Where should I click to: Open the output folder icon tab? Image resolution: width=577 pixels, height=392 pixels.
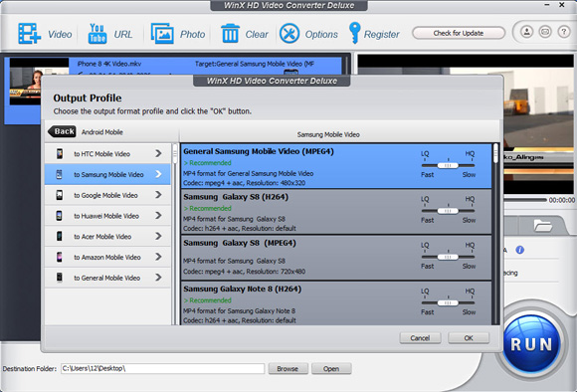coord(543,225)
